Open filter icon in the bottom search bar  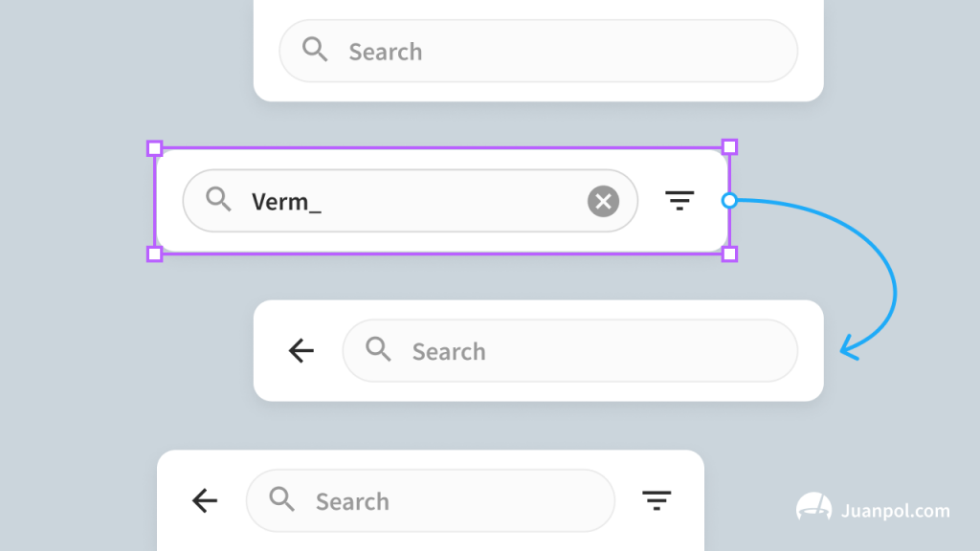(x=657, y=500)
